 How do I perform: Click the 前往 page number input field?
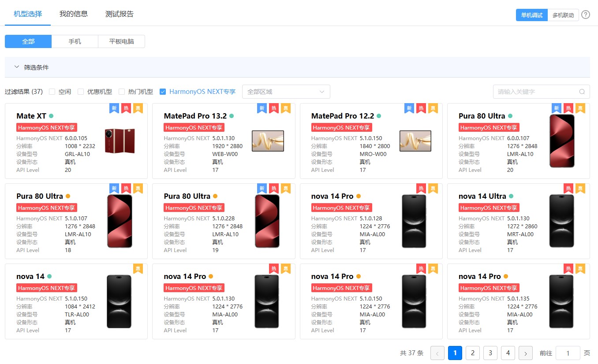(x=568, y=353)
